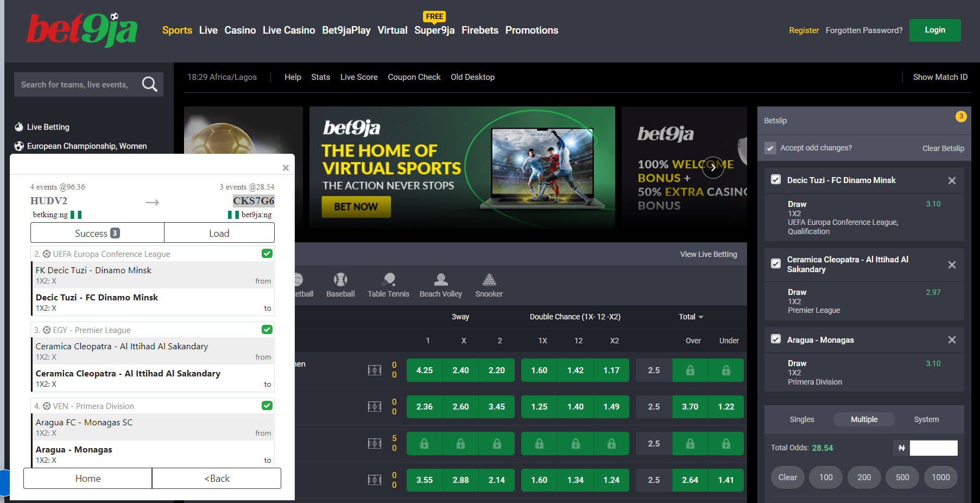Expand the Total market dropdown
Viewport: 980px width, 503px height.
tap(691, 317)
